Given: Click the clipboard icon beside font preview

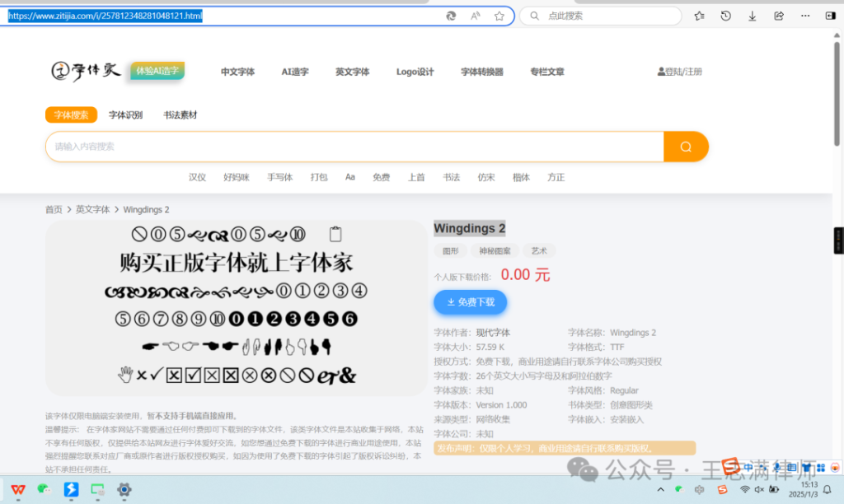Looking at the screenshot, I should 335,233.
